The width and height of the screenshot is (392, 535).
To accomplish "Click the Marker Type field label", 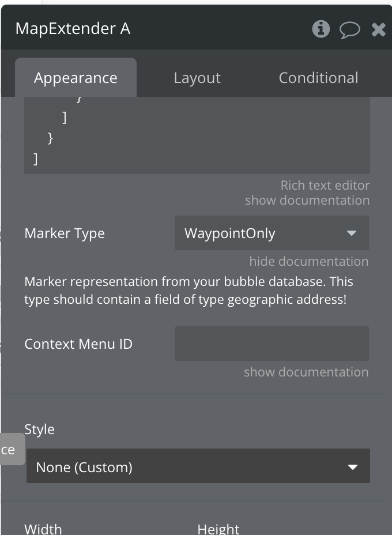I will click(65, 233).
